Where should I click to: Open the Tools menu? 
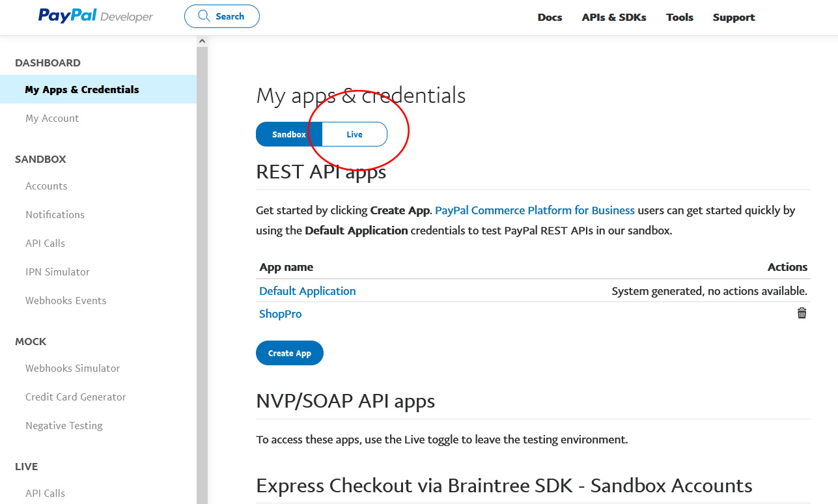tap(680, 18)
